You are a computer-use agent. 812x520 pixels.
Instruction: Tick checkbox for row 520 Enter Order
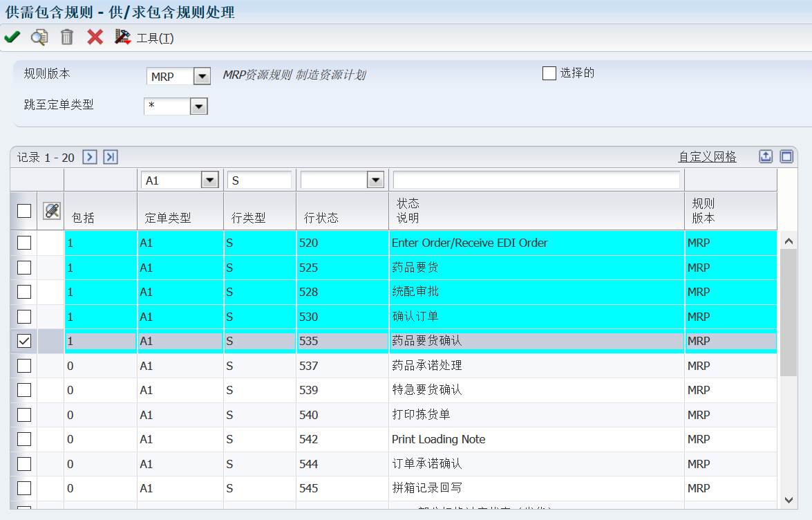coord(24,243)
